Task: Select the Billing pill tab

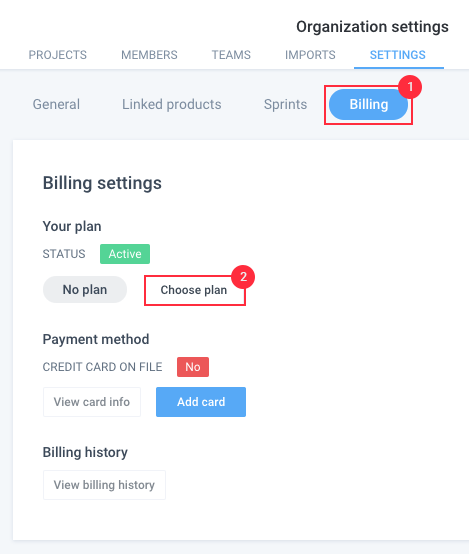Action: coord(368,104)
